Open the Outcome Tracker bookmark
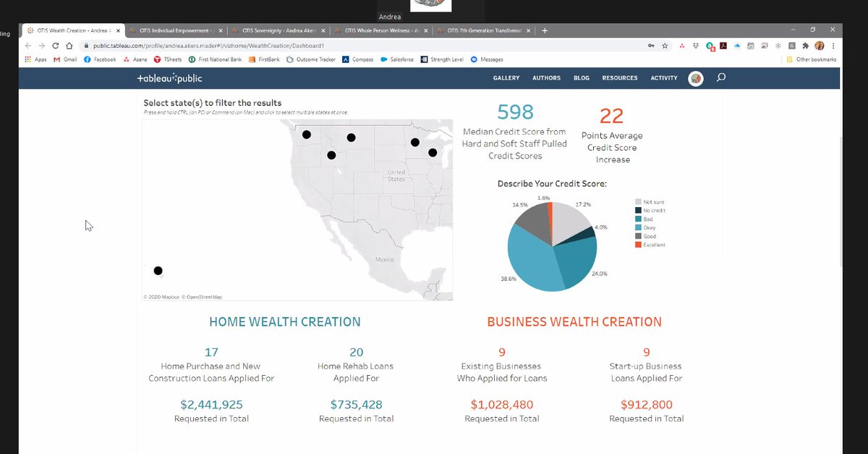868x454 pixels. [311, 59]
